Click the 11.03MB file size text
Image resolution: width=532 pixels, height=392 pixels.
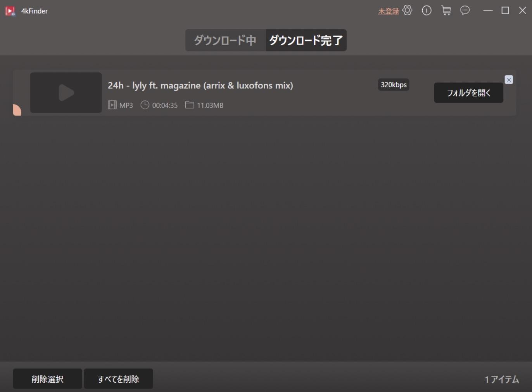[210, 105]
